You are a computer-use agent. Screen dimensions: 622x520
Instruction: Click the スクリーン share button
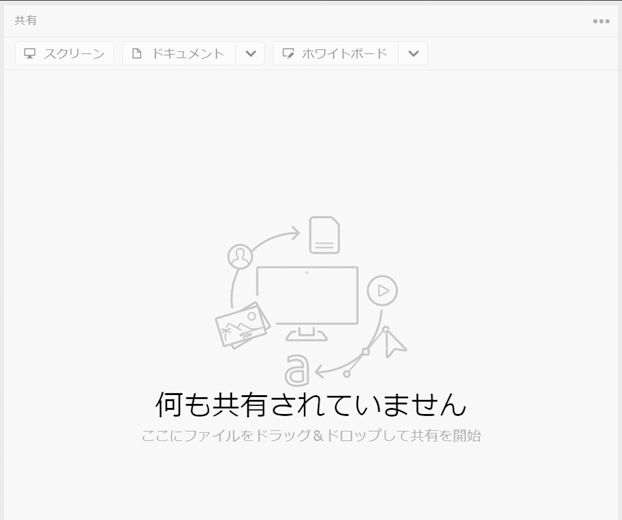tap(64, 53)
